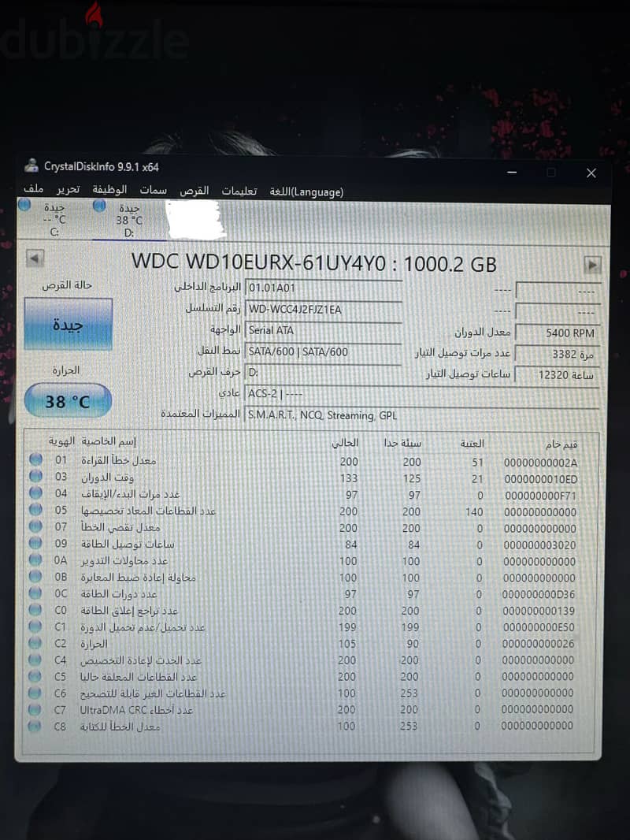Image resolution: width=630 pixels, height=840 pixels.
Task: Click status orb of attribute 0A row
Action: (x=36, y=559)
